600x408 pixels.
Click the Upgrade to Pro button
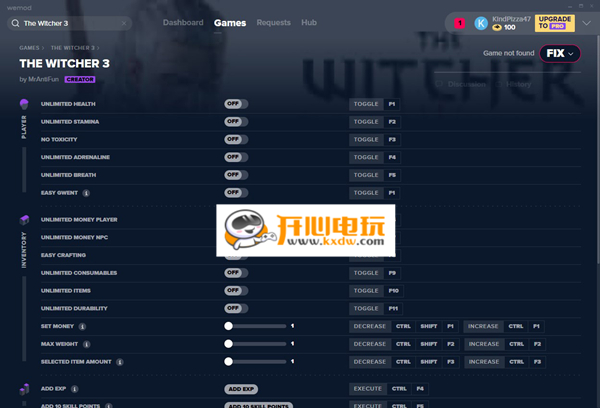[554, 23]
